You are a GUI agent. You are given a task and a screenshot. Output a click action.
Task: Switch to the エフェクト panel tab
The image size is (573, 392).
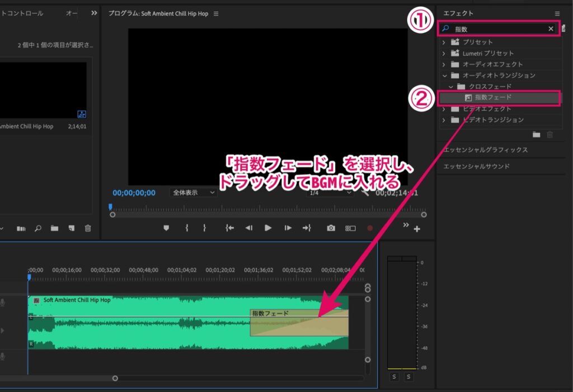(x=458, y=13)
